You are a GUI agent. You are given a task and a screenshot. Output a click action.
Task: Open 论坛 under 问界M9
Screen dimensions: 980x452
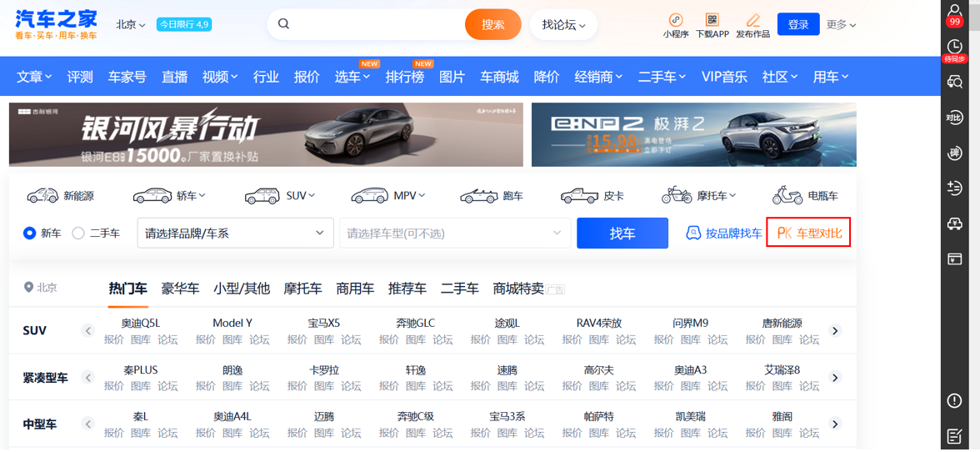pyautogui.click(x=717, y=339)
